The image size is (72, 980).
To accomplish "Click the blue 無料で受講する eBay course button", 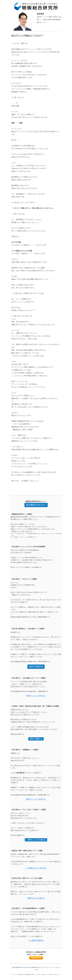I will pos(36,666).
